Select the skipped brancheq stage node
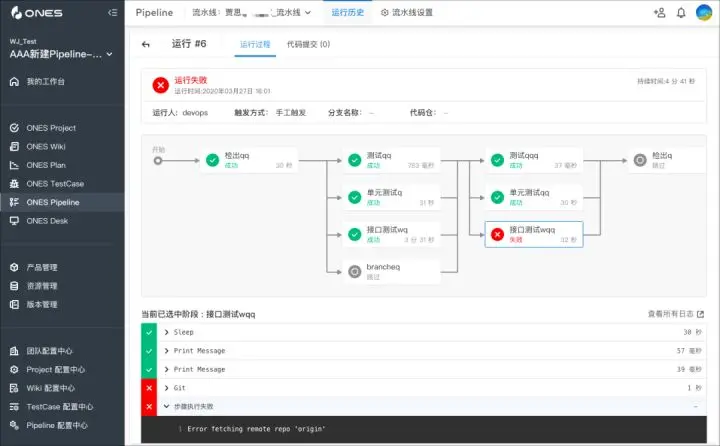This screenshot has height=446, width=720. [x=391, y=272]
